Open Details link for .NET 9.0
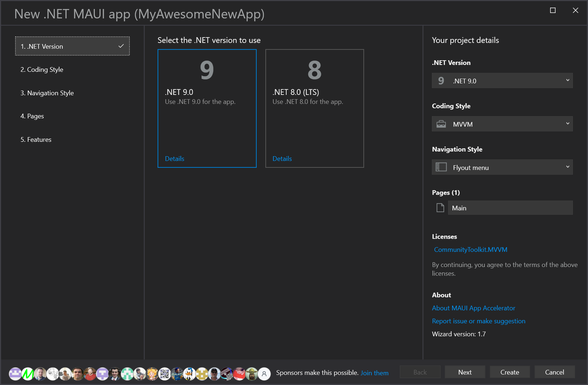The image size is (588, 385). point(174,159)
